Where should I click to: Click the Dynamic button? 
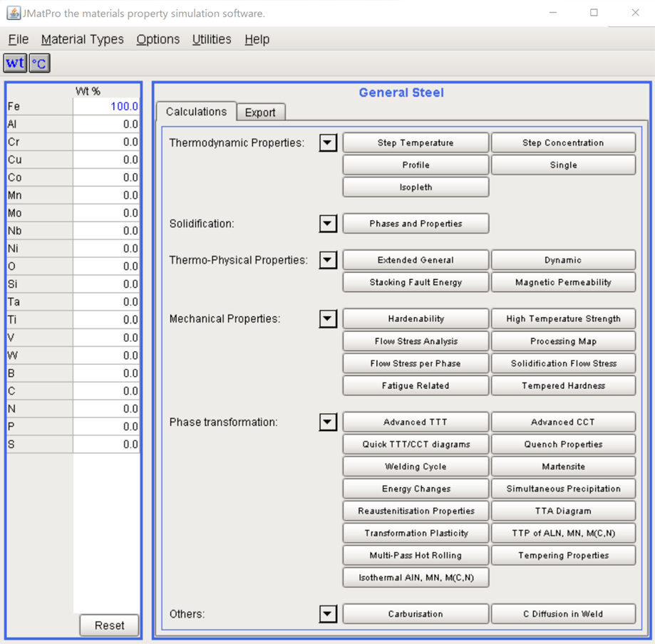(563, 260)
